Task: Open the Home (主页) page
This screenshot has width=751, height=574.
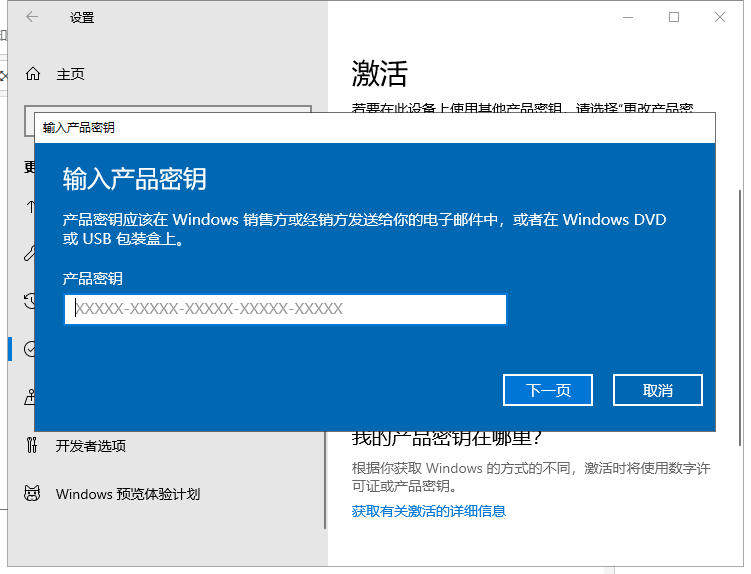Action: click(x=70, y=74)
